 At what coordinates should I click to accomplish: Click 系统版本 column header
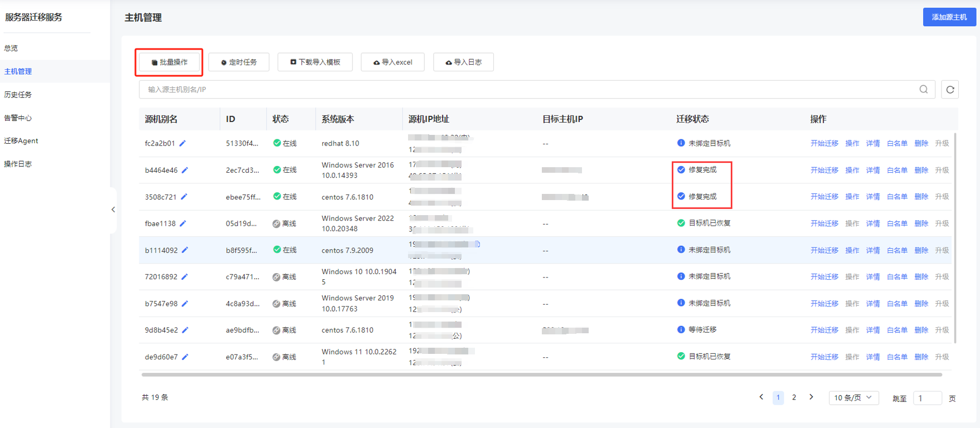click(338, 119)
